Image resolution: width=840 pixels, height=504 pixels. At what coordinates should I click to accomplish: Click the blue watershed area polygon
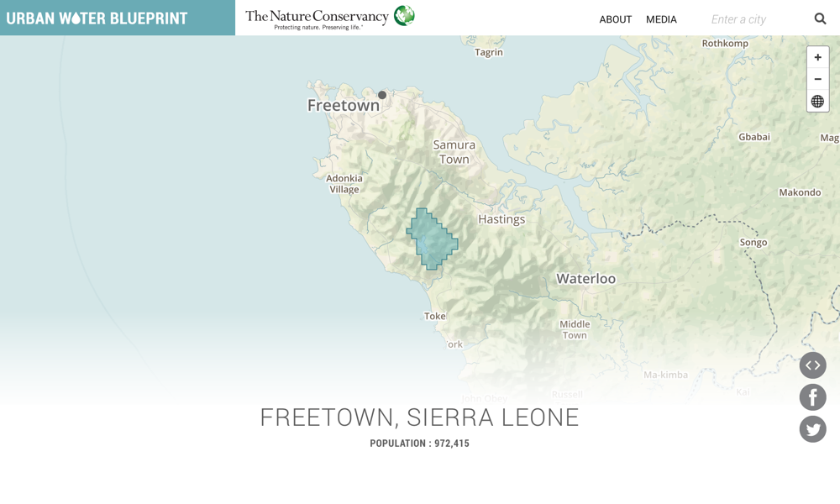coord(432,239)
